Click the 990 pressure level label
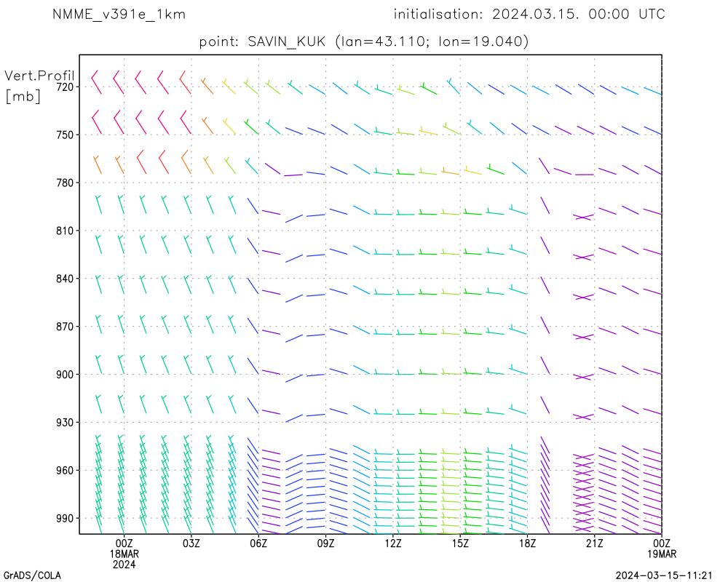Image resolution: width=728 pixels, height=582 pixels. pyautogui.click(x=66, y=519)
